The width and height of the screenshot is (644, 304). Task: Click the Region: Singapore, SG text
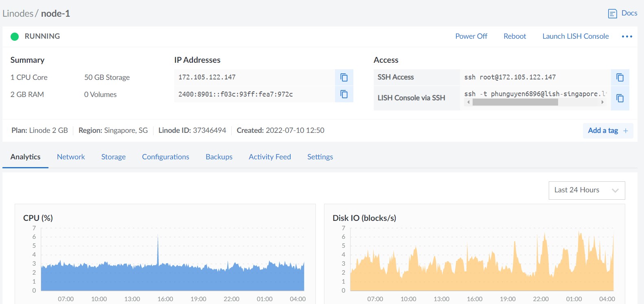113,130
